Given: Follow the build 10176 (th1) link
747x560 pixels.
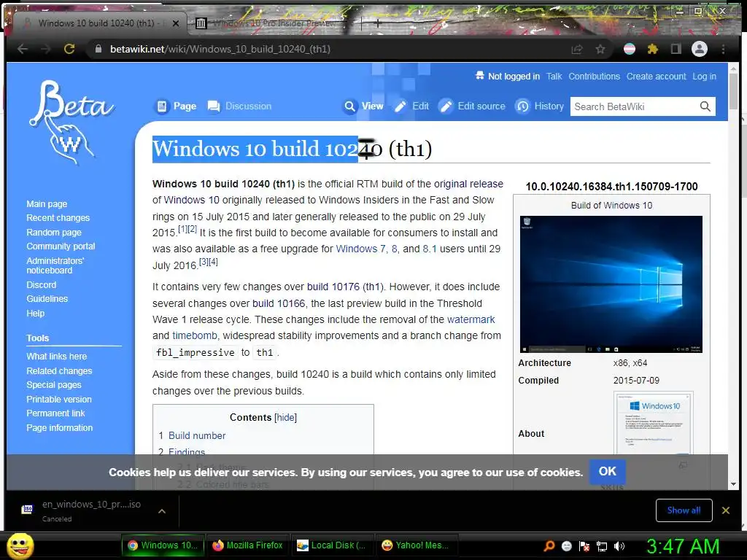Looking at the screenshot, I should (x=345, y=287).
